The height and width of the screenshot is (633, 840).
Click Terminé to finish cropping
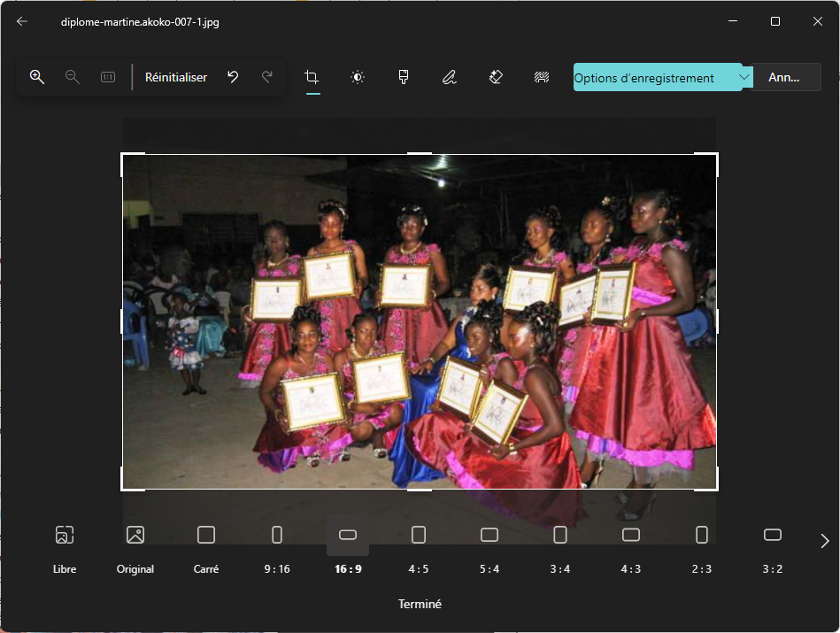click(x=420, y=604)
